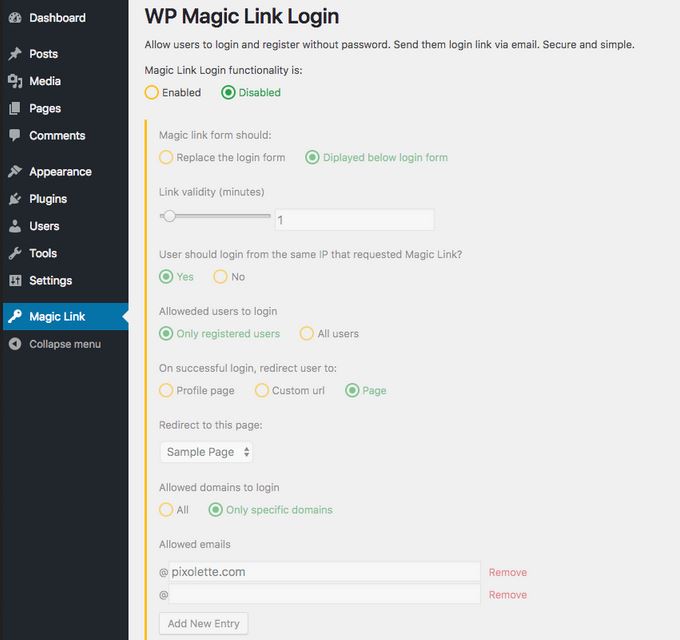Select Page redirect option

click(x=352, y=390)
